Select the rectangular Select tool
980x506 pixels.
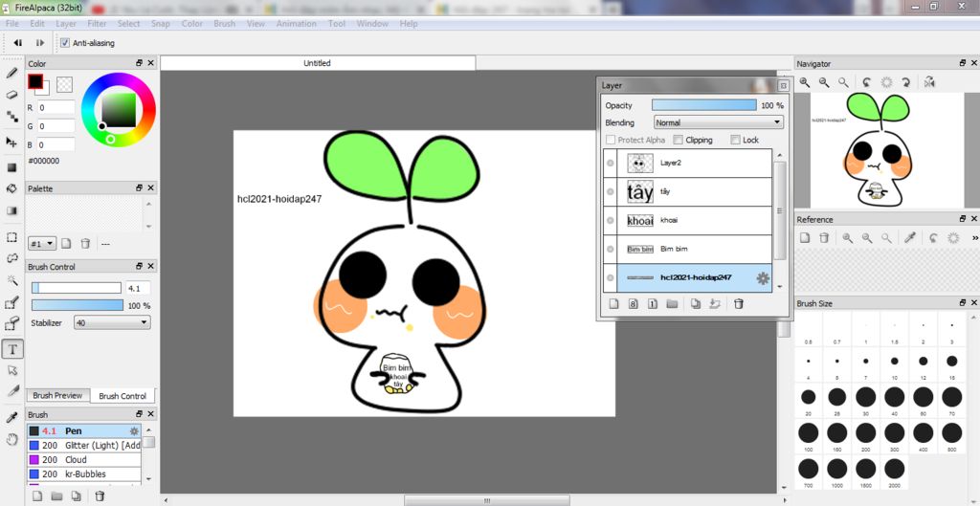point(11,237)
